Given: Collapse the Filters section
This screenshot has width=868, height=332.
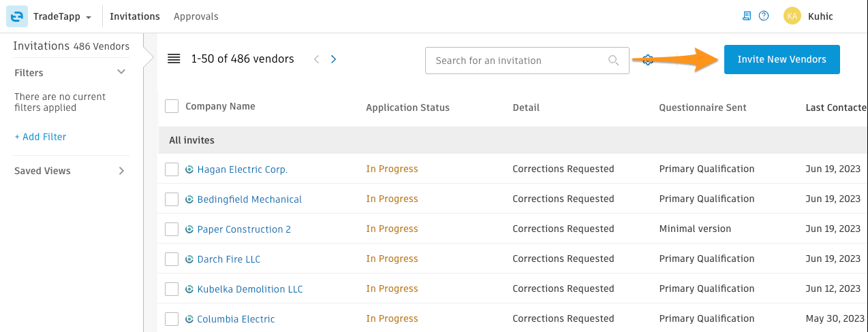Looking at the screenshot, I should (x=121, y=72).
